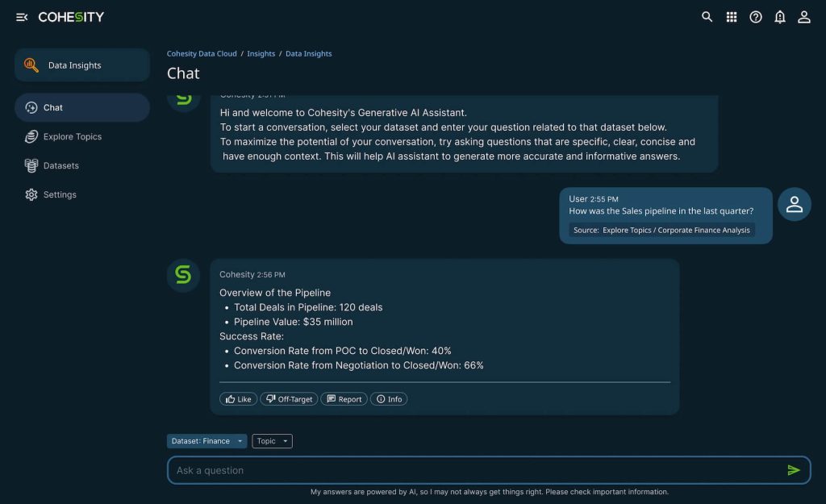View alerts via the notification bell icon
This screenshot has width=826, height=504.
[780, 17]
